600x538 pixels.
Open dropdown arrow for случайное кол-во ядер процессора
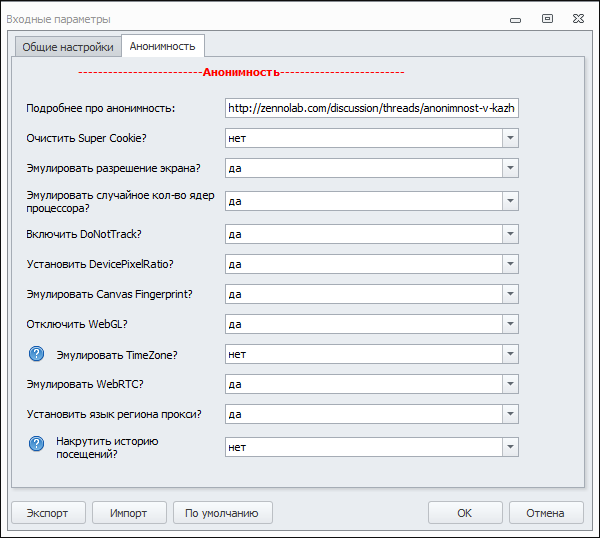coord(510,201)
